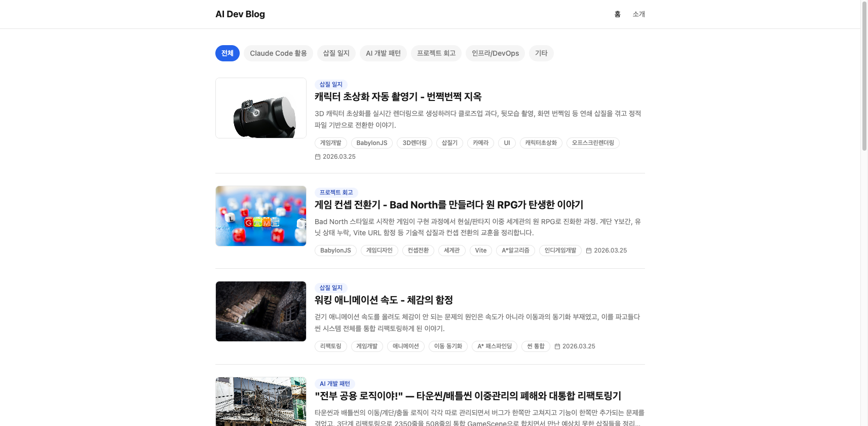Select the 3D렌더링 tag

pos(414,143)
